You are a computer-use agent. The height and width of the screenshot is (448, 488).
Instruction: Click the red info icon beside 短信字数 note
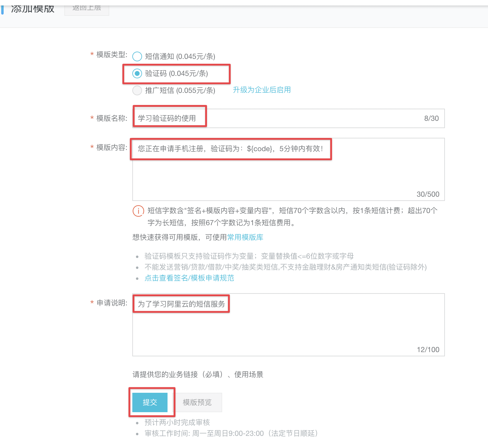[x=138, y=211]
